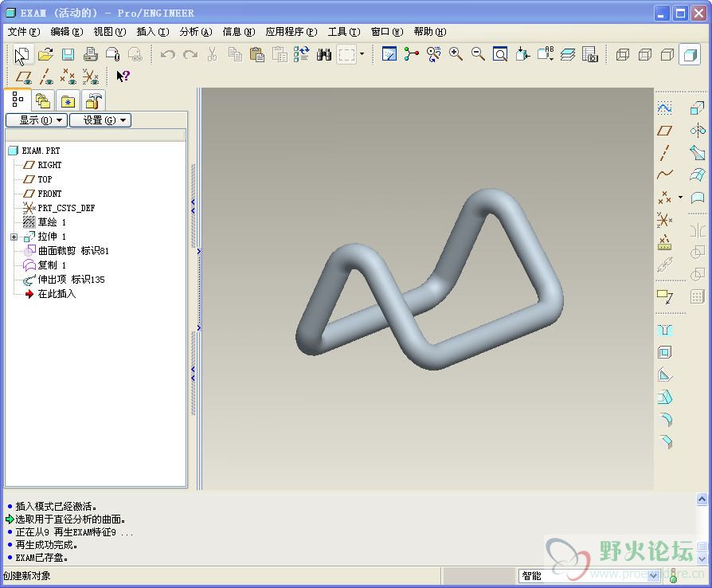Select the 曲面裁剪 标识81 feature
This screenshot has height=588, width=712.
pos(73,251)
